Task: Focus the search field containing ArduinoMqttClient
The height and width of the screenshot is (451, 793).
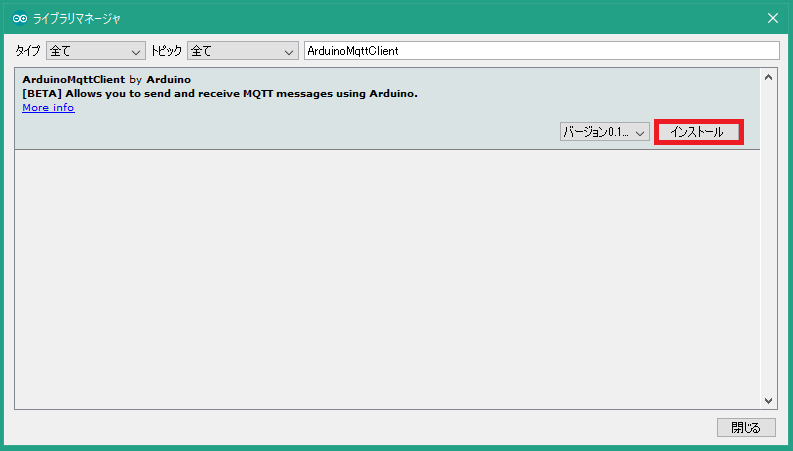Action: (540, 50)
